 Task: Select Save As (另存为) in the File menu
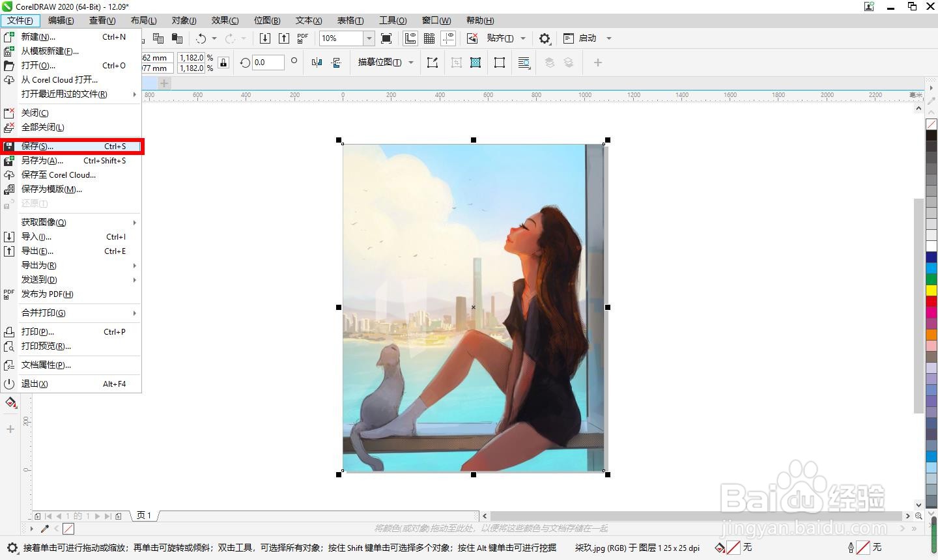(72, 161)
